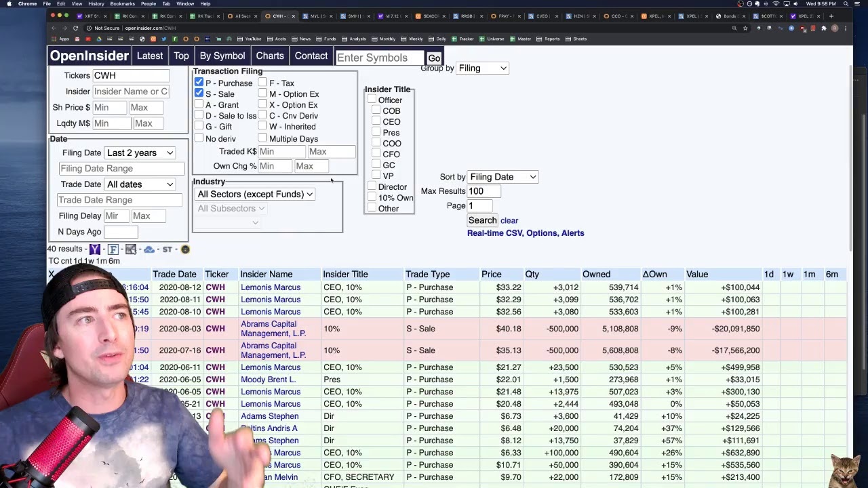Open the Wi-Fi status menu icon
868x488 pixels.
(776, 4)
